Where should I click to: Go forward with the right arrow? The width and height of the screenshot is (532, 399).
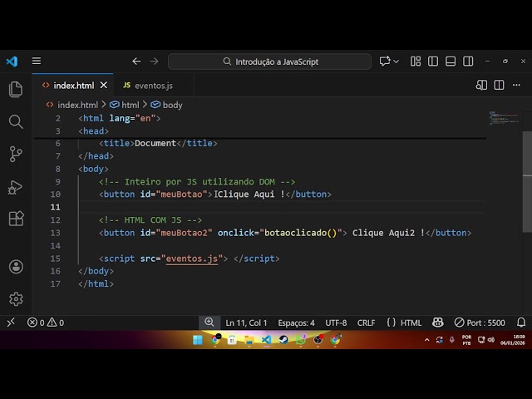[x=155, y=62]
